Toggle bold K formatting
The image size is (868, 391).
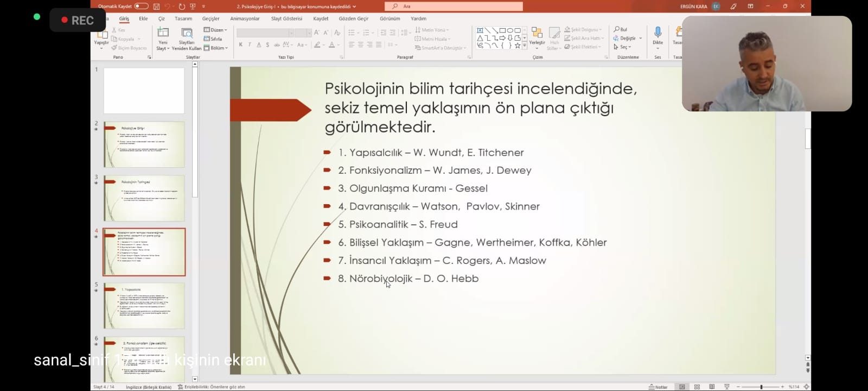(x=240, y=45)
